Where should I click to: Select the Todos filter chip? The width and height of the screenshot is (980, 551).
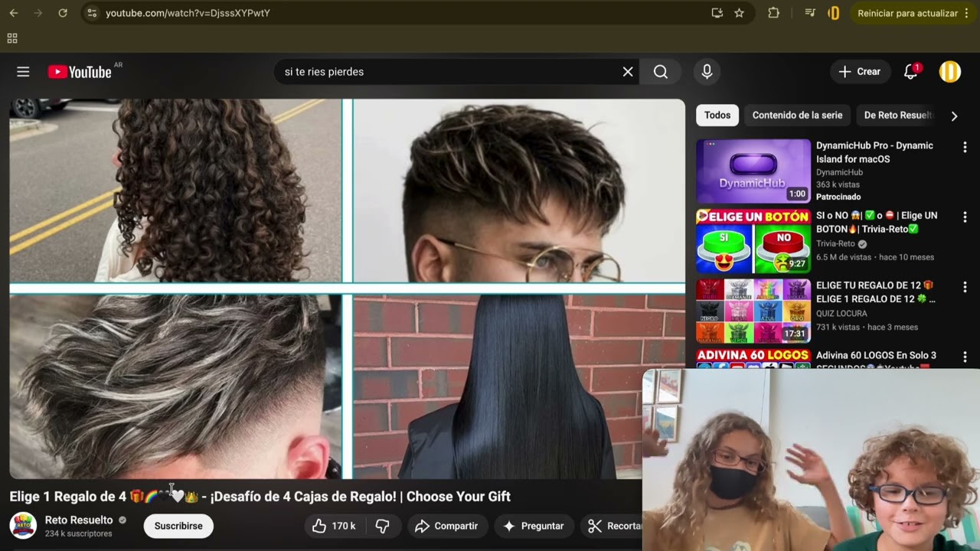click(x=717, y=115)
